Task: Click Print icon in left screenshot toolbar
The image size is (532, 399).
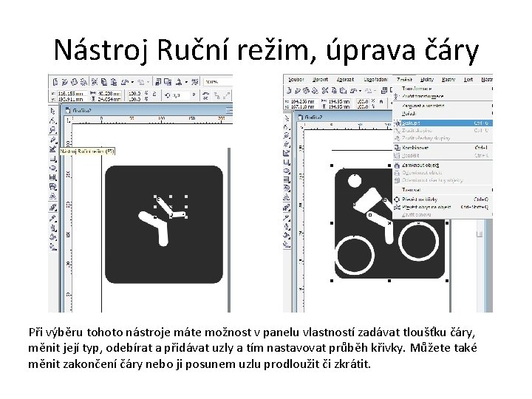Action: [x=83, y=82]
